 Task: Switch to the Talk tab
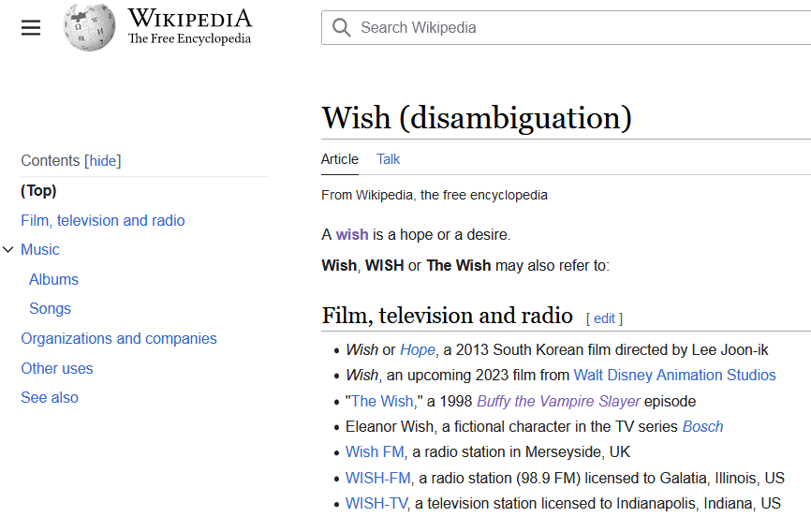388,159
